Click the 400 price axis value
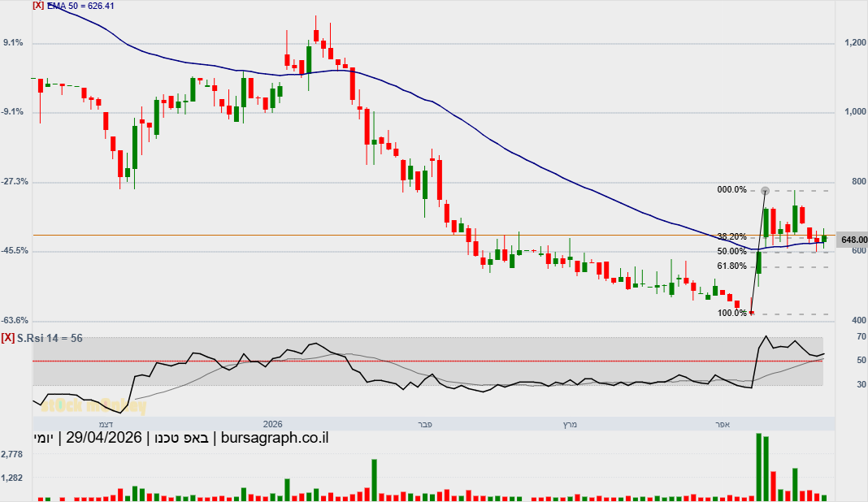868x502 pixels. point(859,321)
